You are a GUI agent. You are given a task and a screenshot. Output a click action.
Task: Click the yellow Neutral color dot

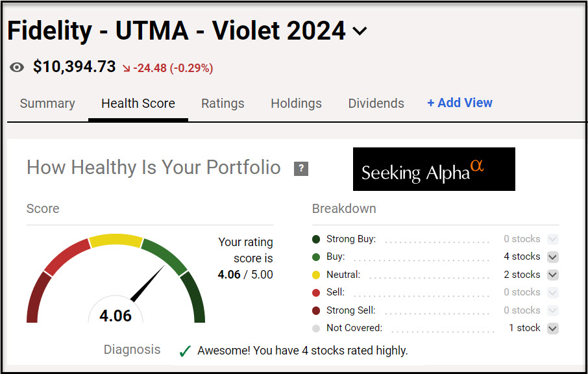pyautogui.click(x=316, y=275)
